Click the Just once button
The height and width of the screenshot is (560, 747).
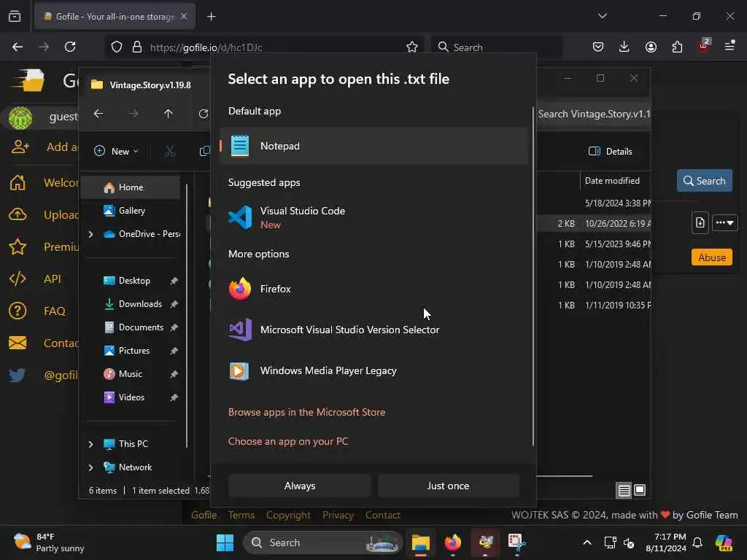pos(449,486)
